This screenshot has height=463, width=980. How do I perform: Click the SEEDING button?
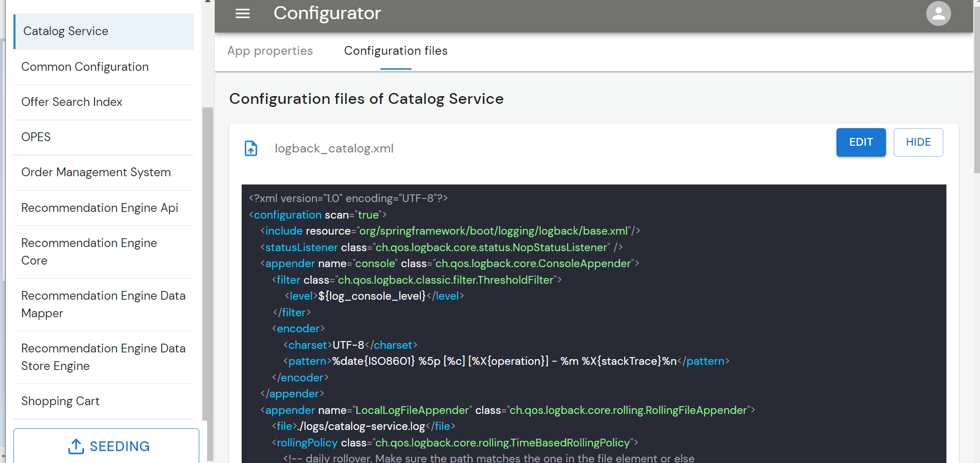(x=106, y=446)
